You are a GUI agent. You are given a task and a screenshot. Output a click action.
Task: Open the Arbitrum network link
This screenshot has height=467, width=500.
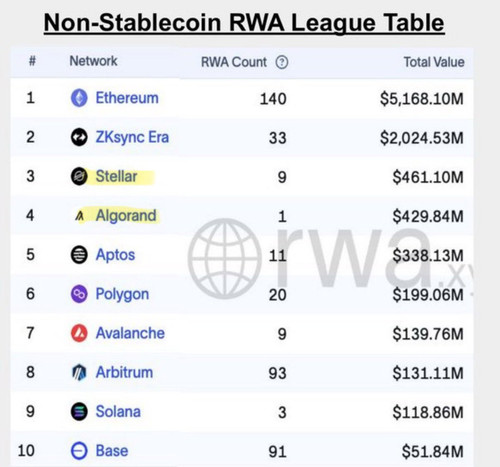click(x=124, y=372)
